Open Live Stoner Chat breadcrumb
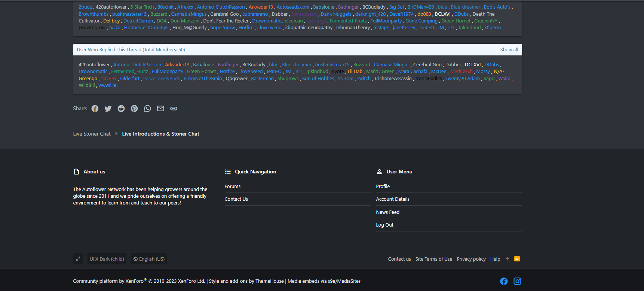 pos(92,134)
